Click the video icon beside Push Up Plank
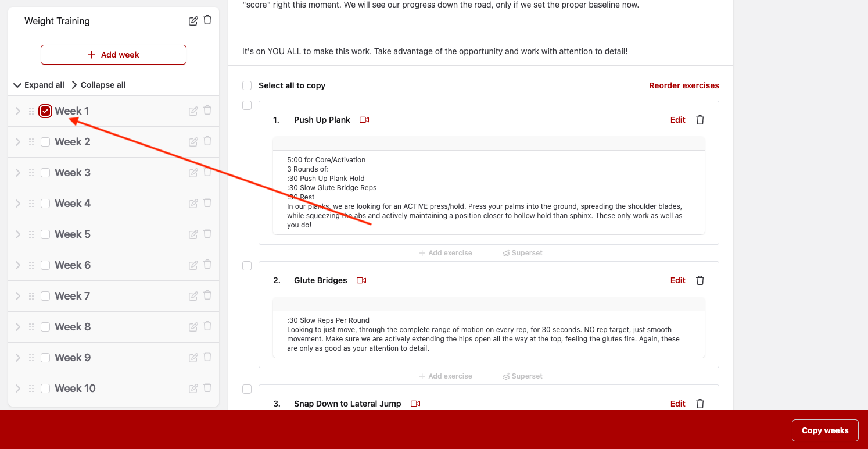The width and height of the screenshot is (868, 449). tap(364, 120)
